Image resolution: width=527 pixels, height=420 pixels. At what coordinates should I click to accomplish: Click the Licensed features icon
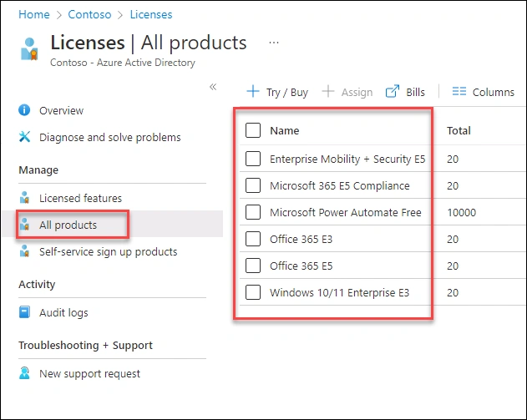(24, 198)
